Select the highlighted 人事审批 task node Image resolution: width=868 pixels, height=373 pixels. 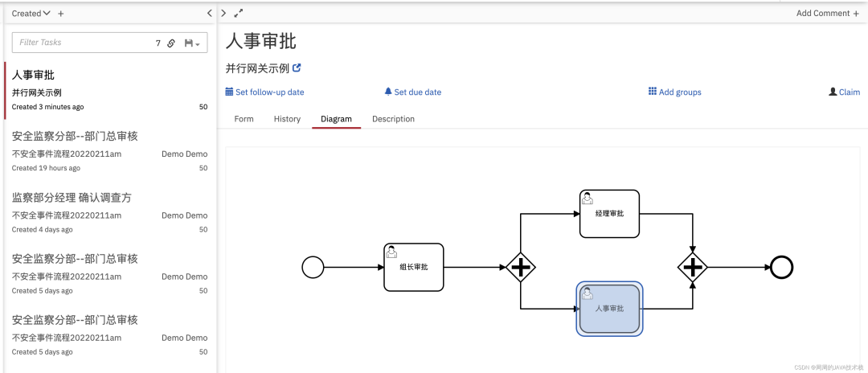pyautogui.click(x=609, y=309)
